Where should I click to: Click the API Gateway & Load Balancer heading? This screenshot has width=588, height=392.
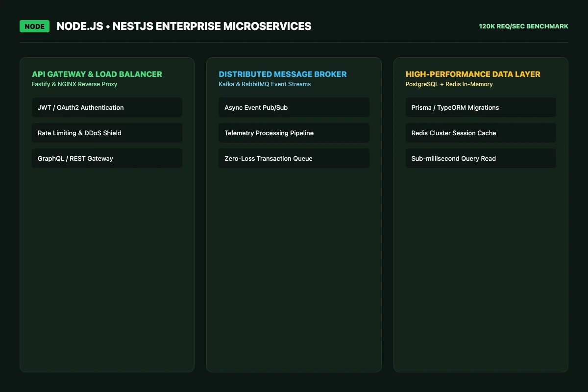point(97,74)
